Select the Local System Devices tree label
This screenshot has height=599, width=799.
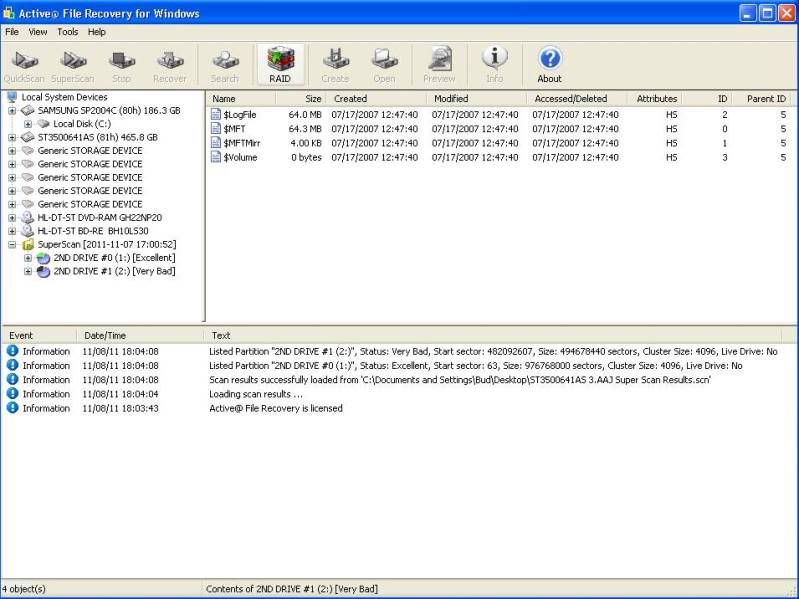click(64, 97)
